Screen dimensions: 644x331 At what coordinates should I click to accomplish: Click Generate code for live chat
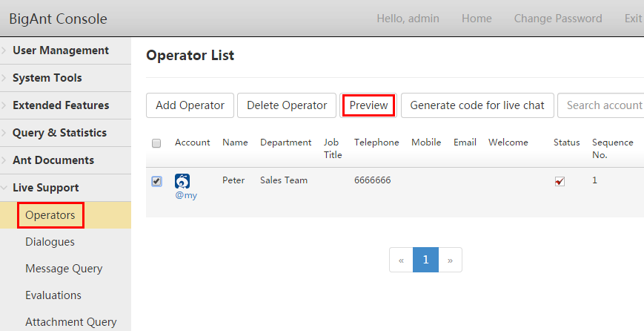477,105
